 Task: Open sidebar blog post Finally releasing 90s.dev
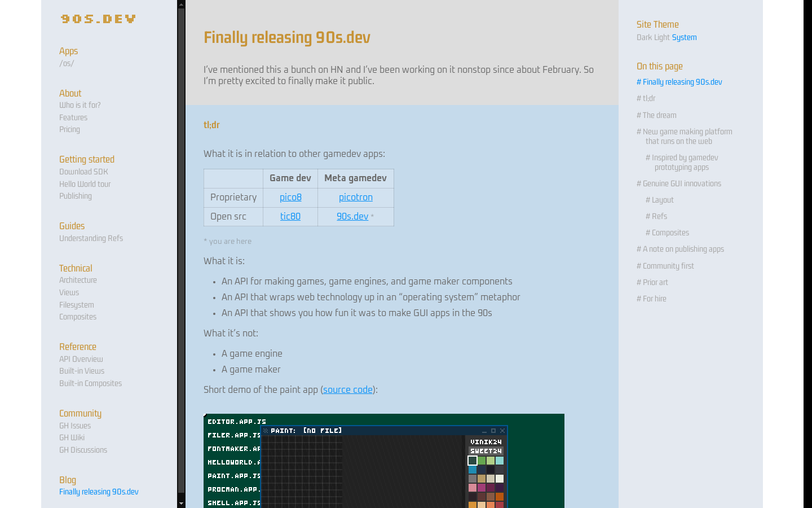99,492
